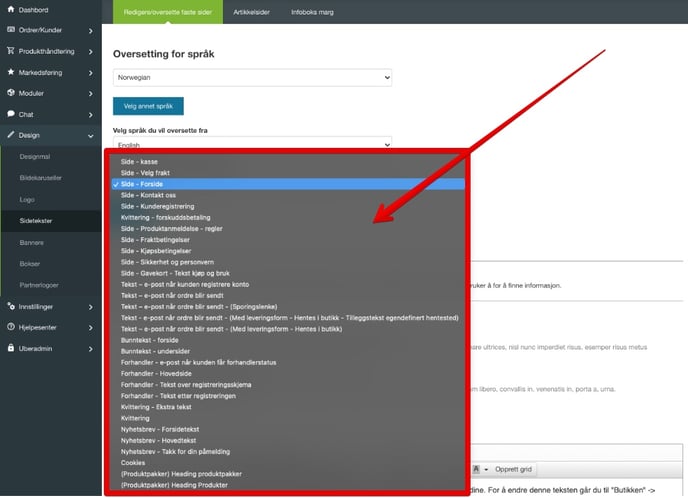Click the Uberadmin lock icon

click(11, 348)
